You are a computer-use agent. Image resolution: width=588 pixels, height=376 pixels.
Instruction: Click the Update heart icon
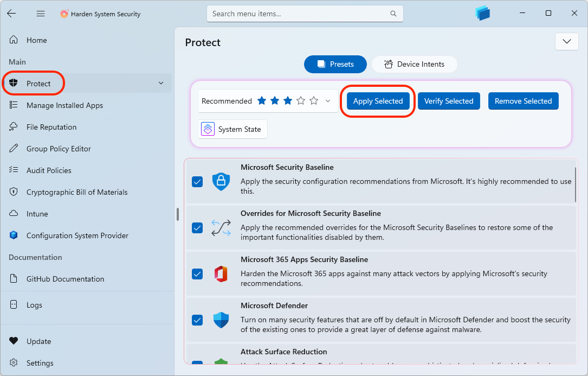(14, 341)
